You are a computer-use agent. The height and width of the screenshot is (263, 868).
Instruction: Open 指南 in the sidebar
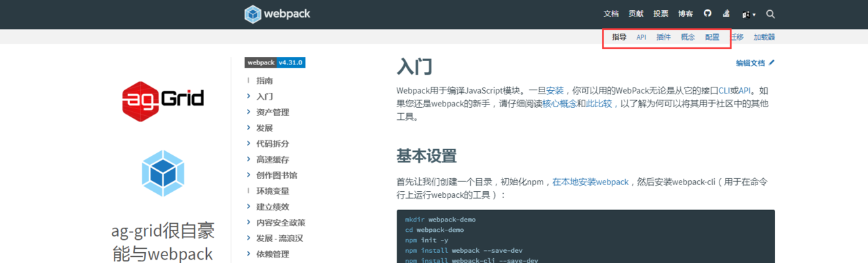[264, 81]
